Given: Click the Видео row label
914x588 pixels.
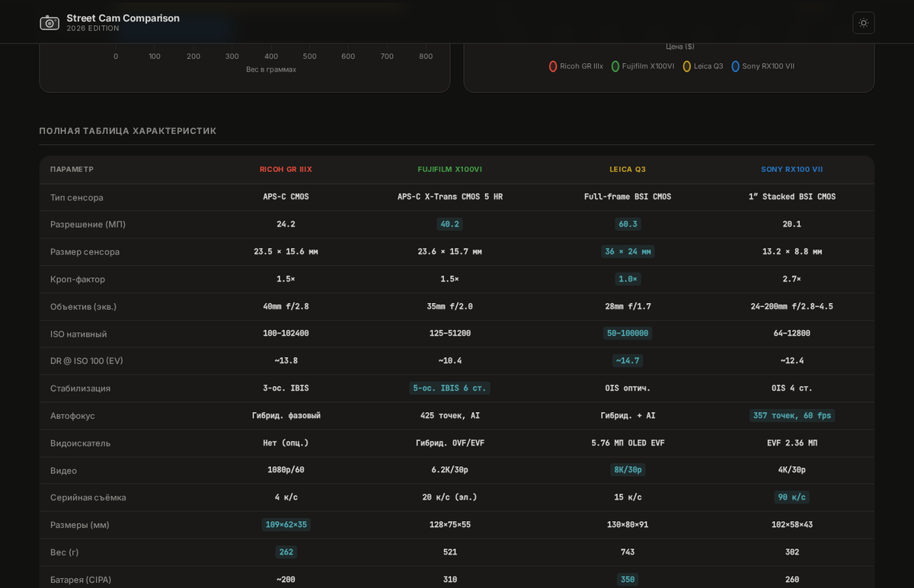Looking at the screenshot, I should 63,470.
